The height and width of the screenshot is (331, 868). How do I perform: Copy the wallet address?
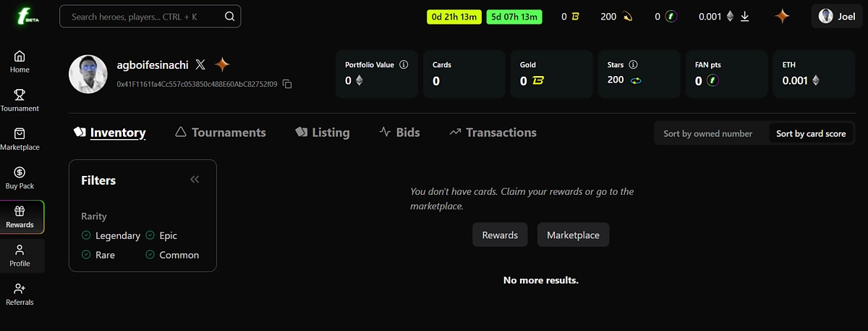pyautogui.click(x=287, y=84)
